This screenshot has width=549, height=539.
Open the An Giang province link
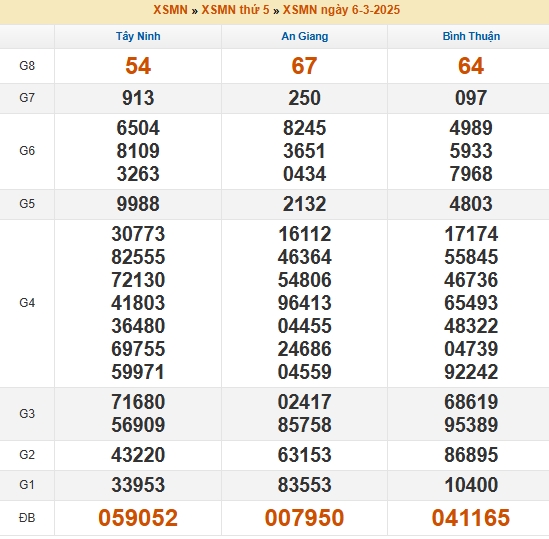(305, 36)
